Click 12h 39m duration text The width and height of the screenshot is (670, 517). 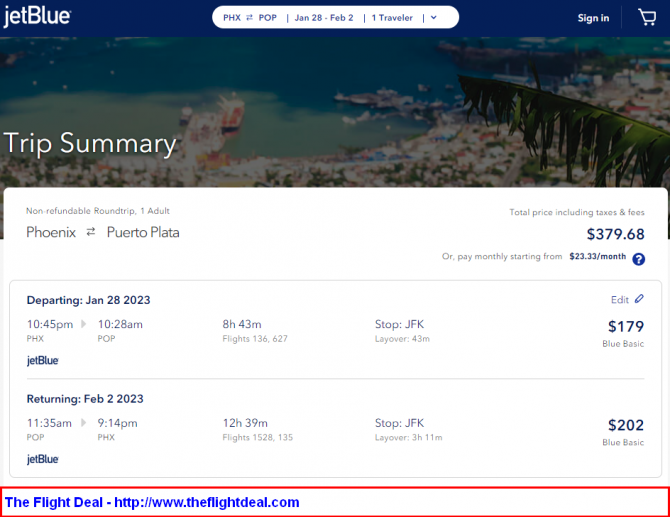[245, 423]
